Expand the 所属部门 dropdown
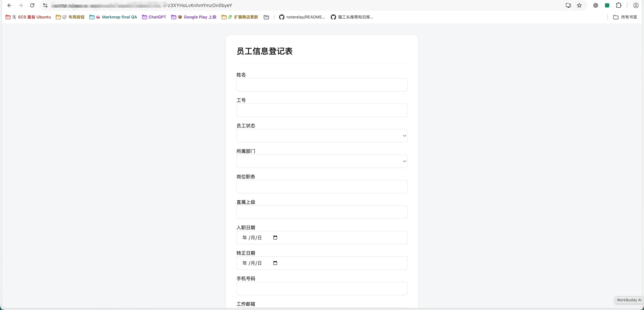The height and width of the screenshot is (310, 644). point(322,161)
